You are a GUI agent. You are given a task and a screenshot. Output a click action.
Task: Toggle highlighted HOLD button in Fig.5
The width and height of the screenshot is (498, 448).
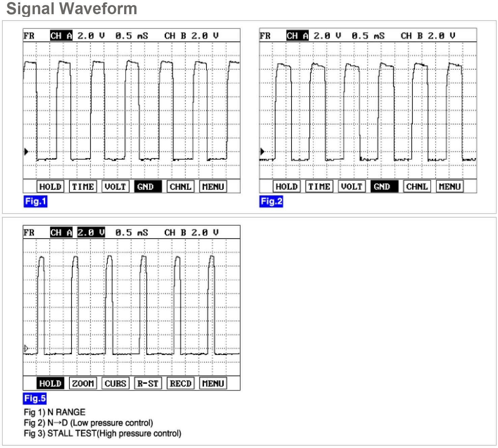pos(50,384)
